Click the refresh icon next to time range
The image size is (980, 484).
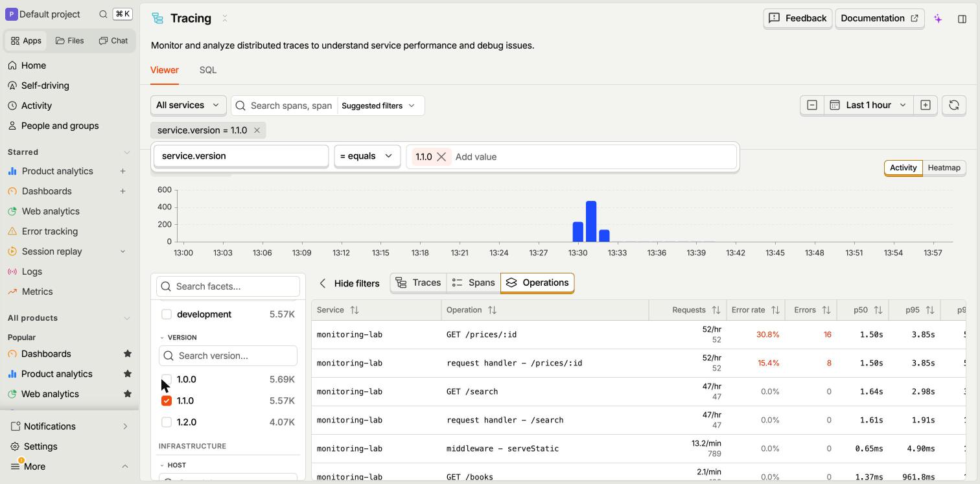[953, 105]
